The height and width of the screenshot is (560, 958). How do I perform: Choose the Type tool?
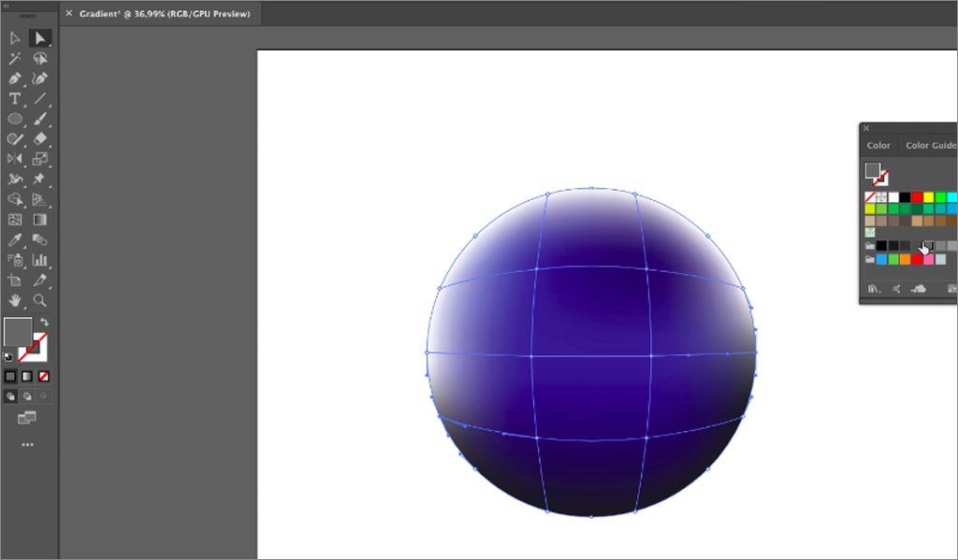pyautogui.click(x=13, y=98)
